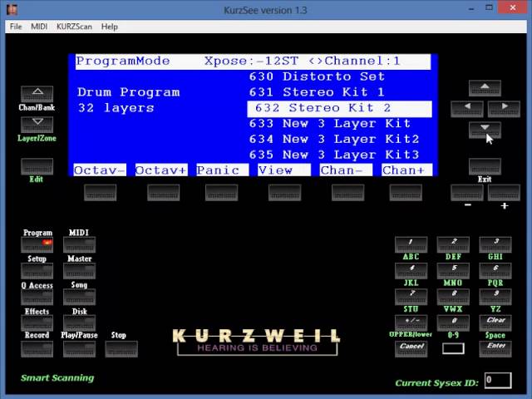Select 635 New 3 Layer Kit3 program
This screenshot has height=399, width=532.
pos(334,155)
